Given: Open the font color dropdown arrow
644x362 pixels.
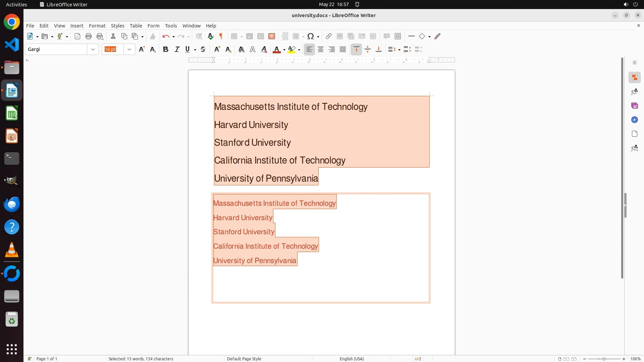Looking at the screenshot, I should [x=284, y=50].
